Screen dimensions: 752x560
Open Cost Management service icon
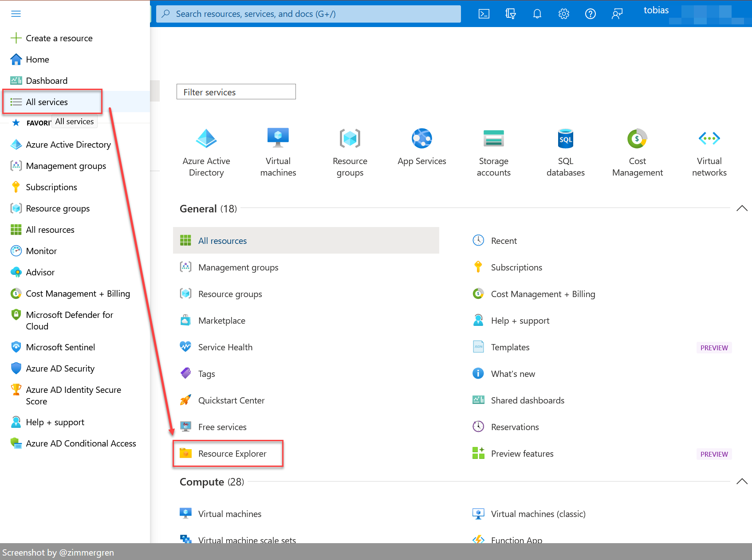(637, 138)
